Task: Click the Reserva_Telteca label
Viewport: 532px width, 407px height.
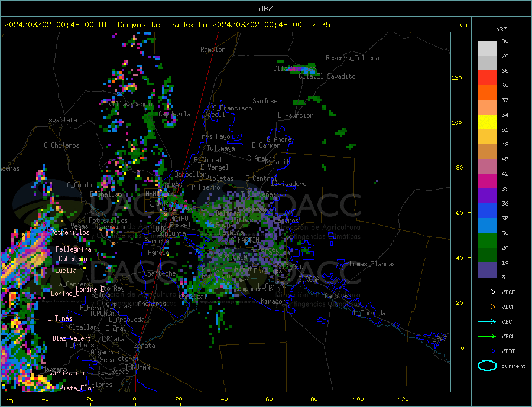Action: click(352, 58)
